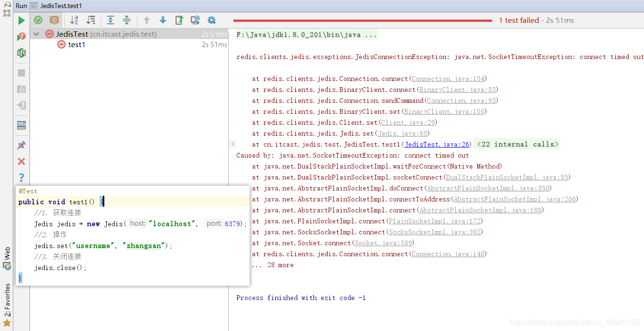
Task: Open the 2: Favorites panel
Action: [x=6, y=304]
